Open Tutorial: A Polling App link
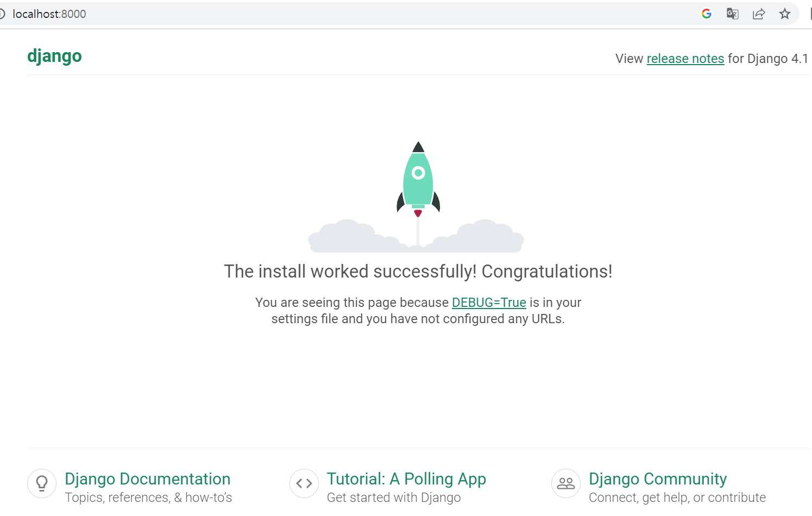The width and height of the screenshot is (812, 516). coord(406,479)
